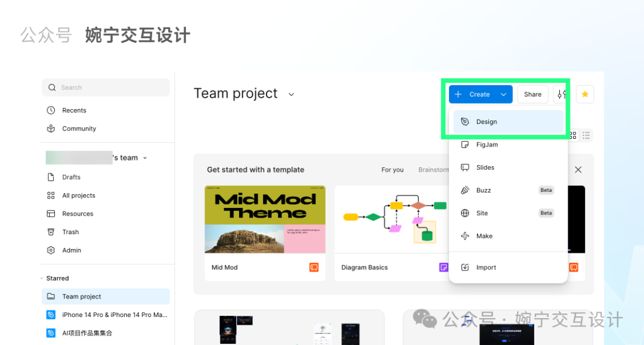644x345 pixels.
Task: Click the Beta badge next to Site
Action: [x=546, y=213]
